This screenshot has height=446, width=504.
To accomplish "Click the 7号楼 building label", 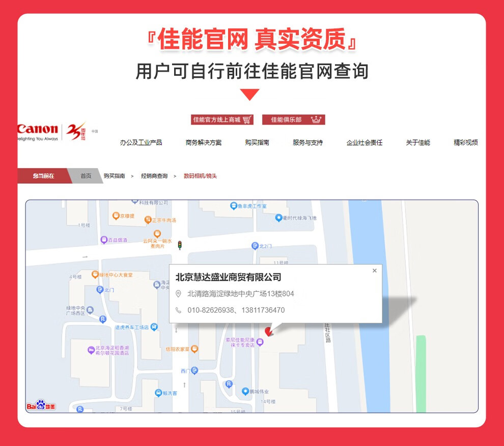I will point(126,409).
